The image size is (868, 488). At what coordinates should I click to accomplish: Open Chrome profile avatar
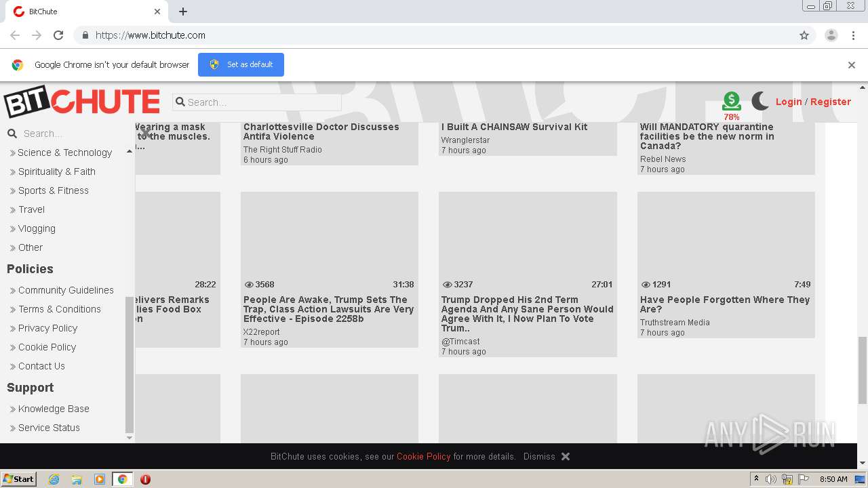(x=831, y=35)
